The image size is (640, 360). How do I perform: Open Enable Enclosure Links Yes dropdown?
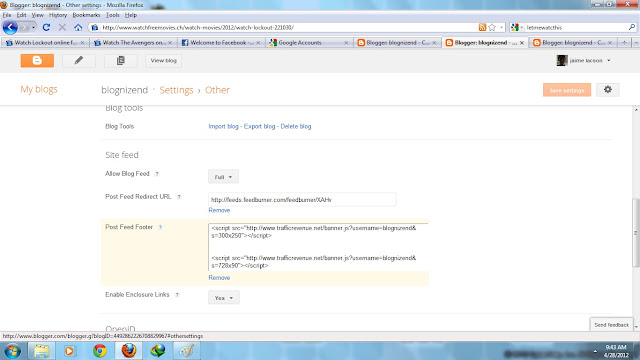point(224,298)
